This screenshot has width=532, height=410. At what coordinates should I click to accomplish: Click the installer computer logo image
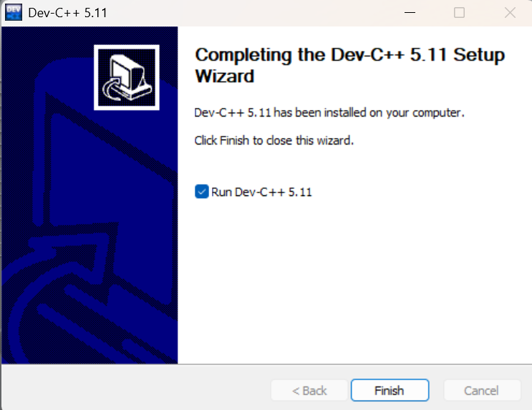127,77
